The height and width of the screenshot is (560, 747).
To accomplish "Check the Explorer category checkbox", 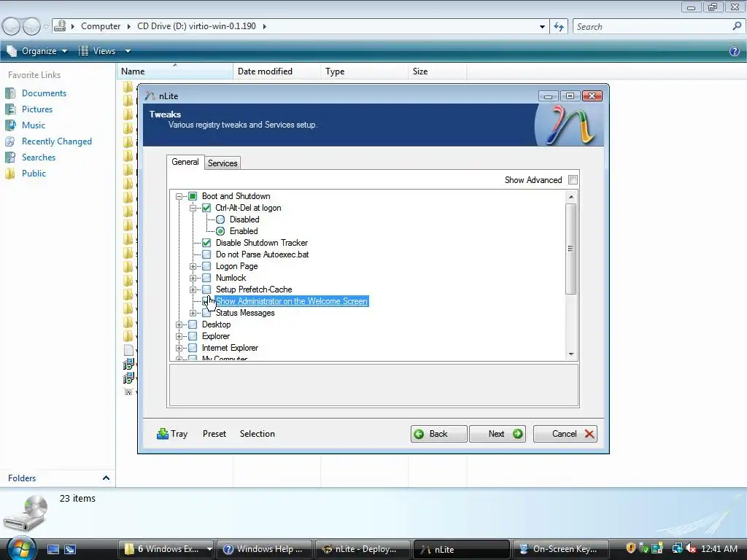I will pyautogui.click(x=193, y=336).
